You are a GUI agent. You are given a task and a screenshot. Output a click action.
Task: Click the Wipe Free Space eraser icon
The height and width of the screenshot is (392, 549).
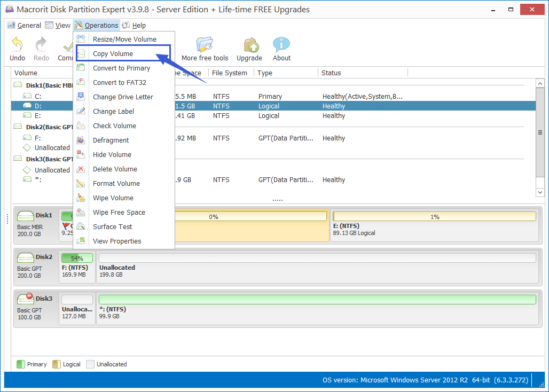81,211
